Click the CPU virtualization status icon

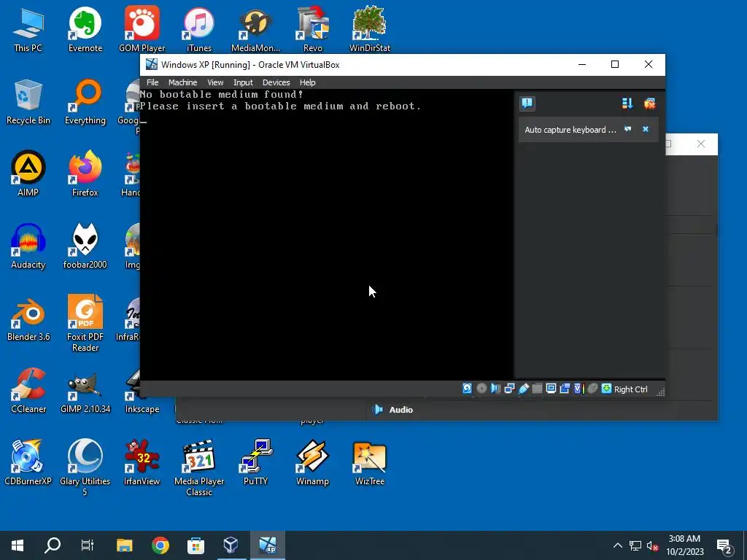(579, 389)
